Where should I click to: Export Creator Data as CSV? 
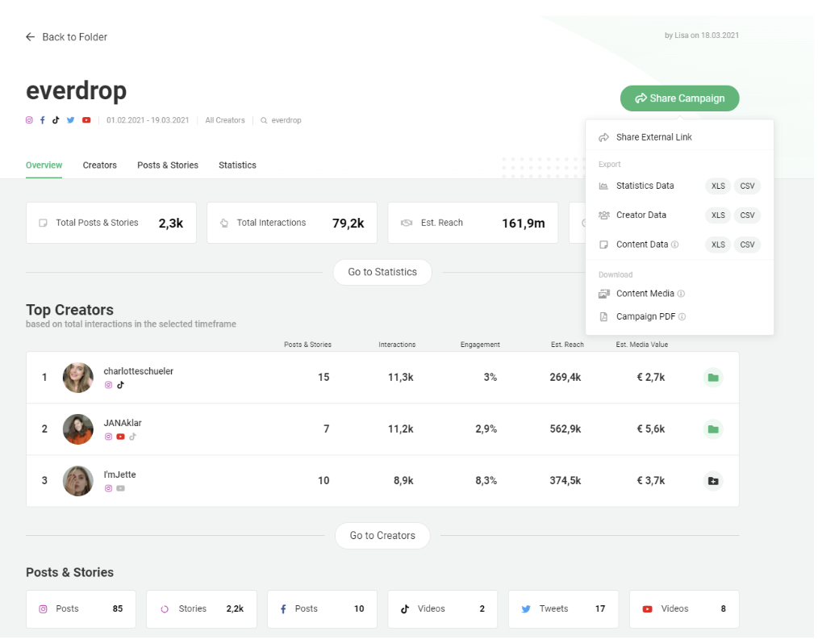pos(747,215)
